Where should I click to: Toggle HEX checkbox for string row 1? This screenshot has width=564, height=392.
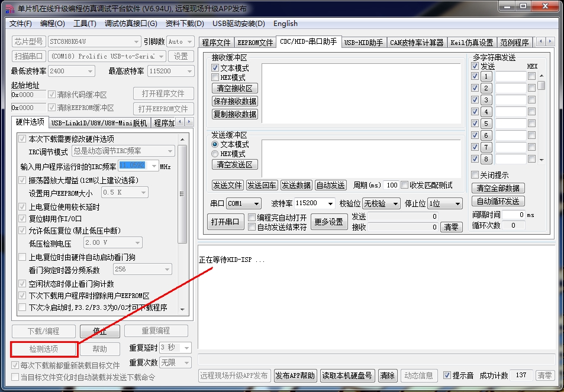point(531,76)
